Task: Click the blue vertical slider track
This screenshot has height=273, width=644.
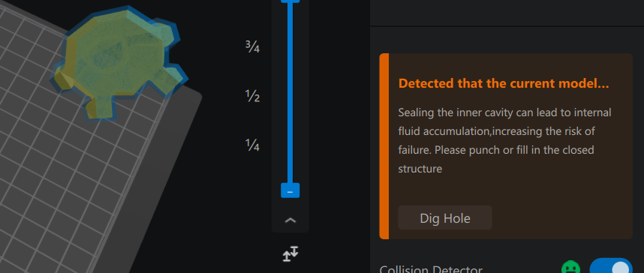Action: tap(290, 93)
